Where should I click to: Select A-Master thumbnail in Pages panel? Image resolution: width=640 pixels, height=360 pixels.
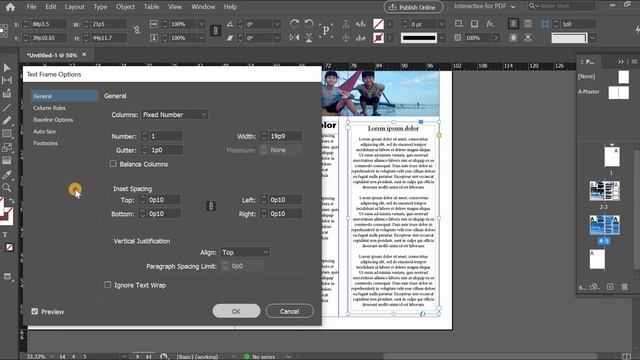pos(618,92)
